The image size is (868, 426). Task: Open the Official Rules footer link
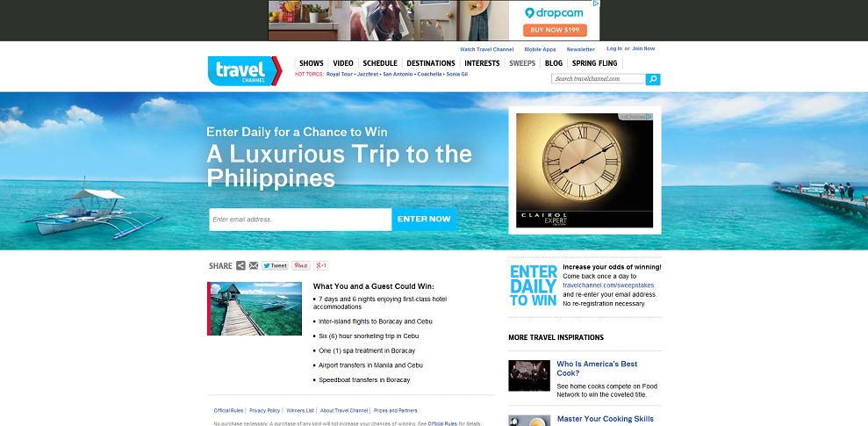pyautogui.click(x=228, y=410)
